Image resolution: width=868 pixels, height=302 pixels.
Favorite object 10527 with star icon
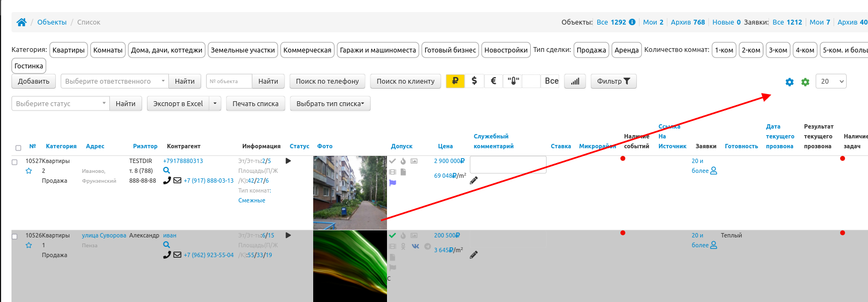coord(29,171)
